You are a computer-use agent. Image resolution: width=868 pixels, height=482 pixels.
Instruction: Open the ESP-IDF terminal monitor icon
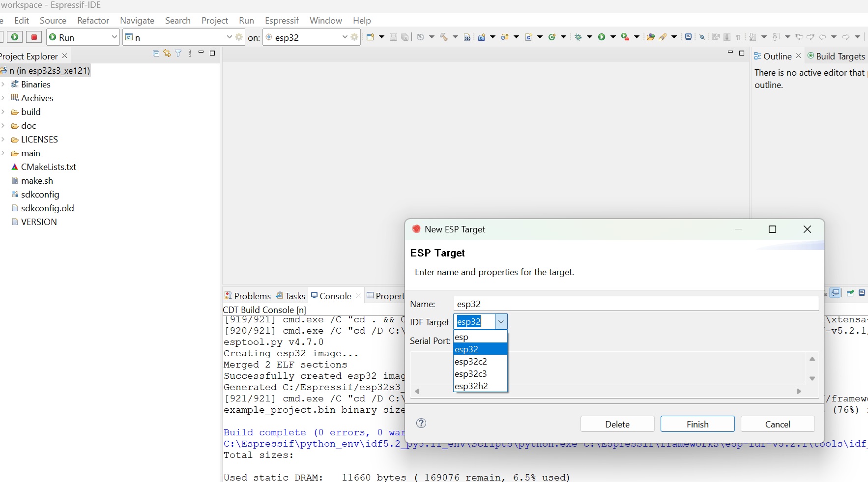[689, 37]
